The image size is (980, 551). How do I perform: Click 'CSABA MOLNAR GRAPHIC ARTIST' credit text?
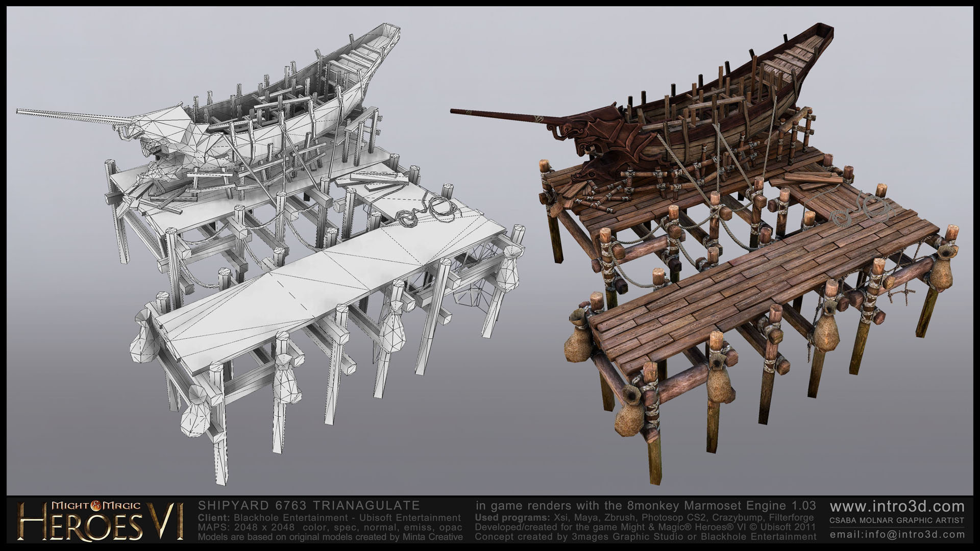[x=898, y=520]
